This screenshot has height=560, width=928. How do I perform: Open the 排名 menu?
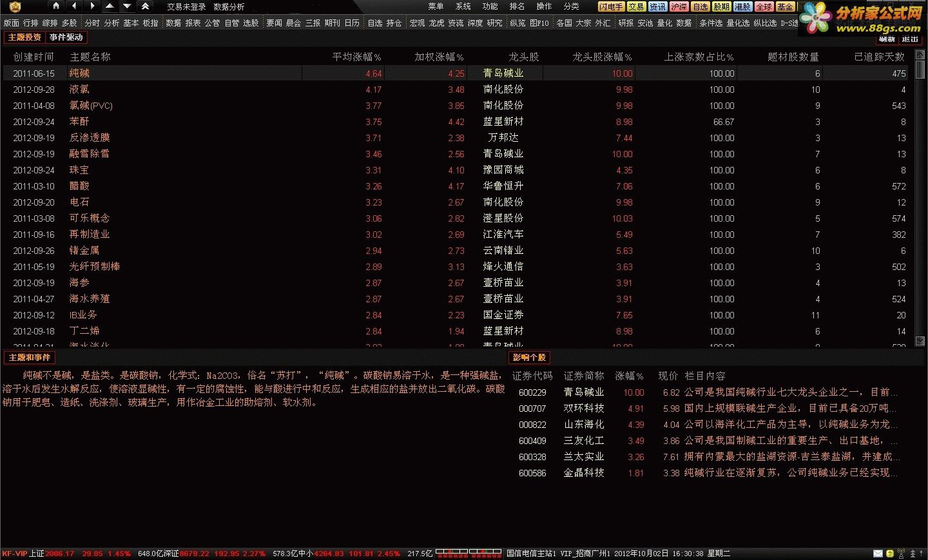tap(517, 6)
